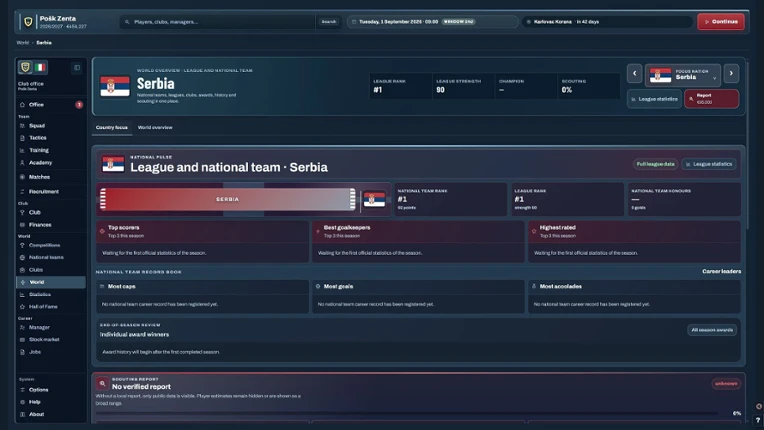
Task: Click the Career leaders link
Action: (721, 272)
